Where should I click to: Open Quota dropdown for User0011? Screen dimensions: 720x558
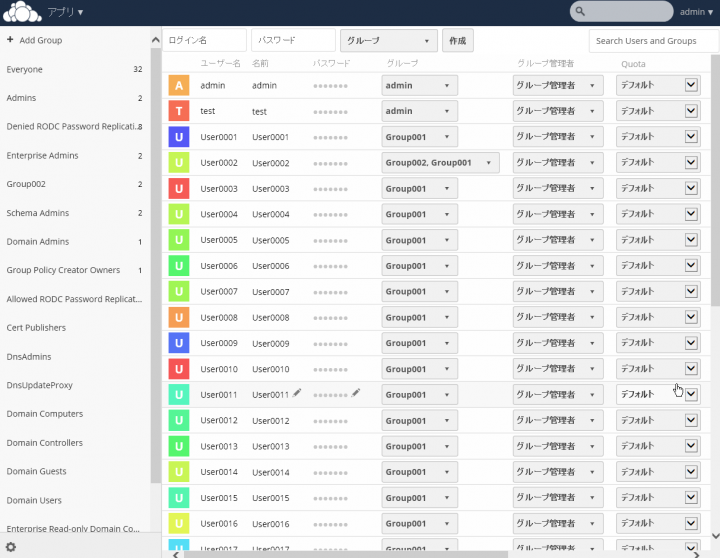658,395
